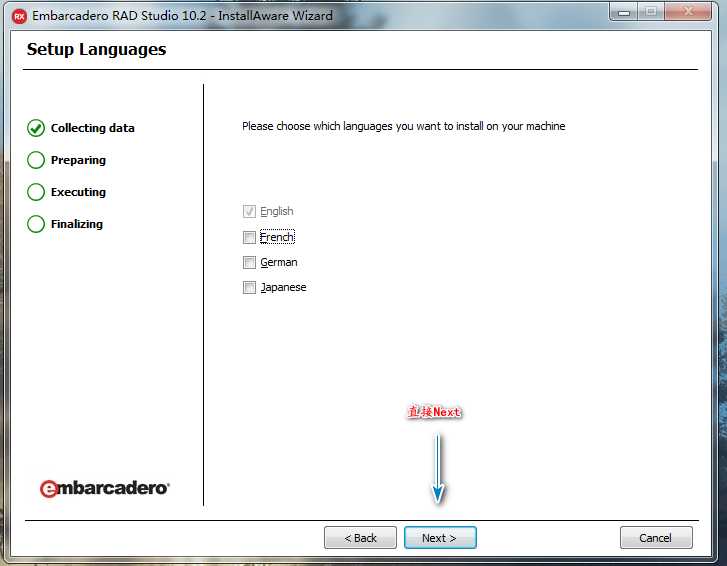Screen dimensions: 727x566
Task: Close the wizard with the X button
Action: pyautogui.click(x=688, y=12)
